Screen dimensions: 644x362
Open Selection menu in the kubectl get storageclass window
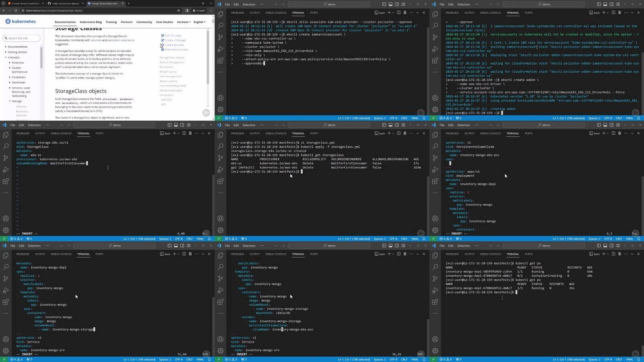point(249,125)
